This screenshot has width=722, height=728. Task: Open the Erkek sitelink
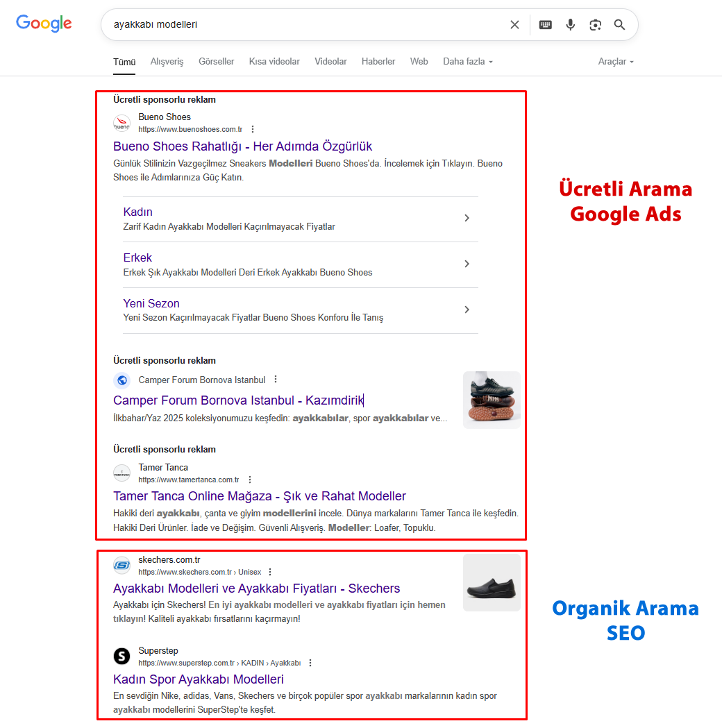click(x=137, y=257)
